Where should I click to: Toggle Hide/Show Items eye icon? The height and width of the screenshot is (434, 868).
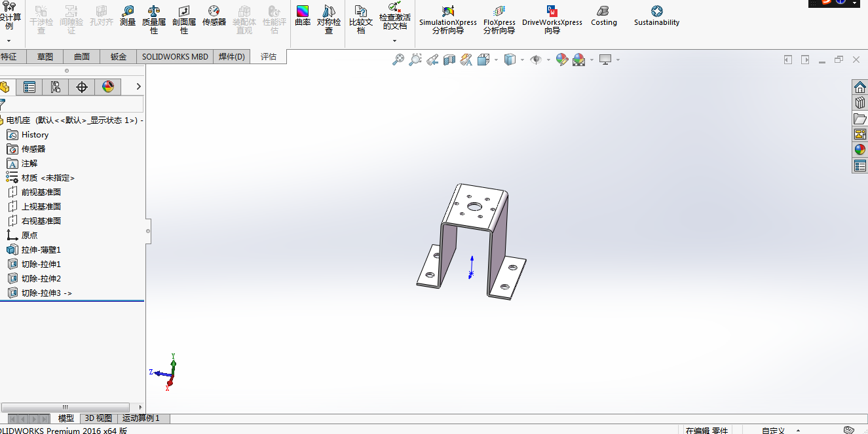[536, 60]
